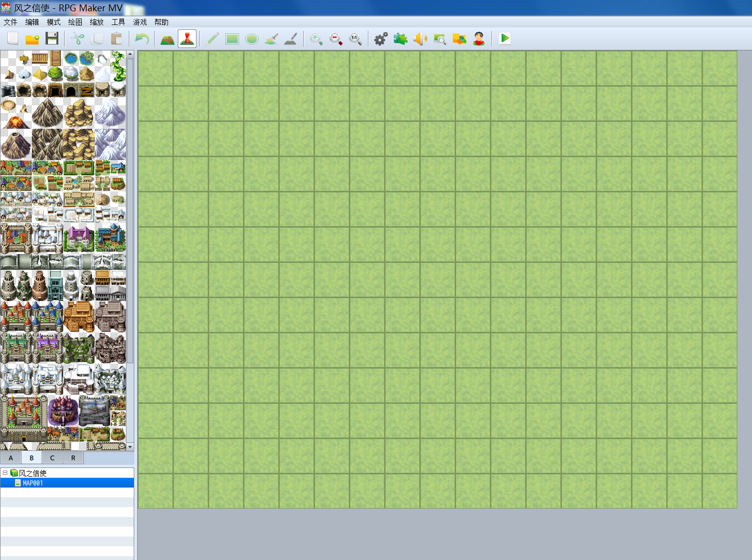
Task: Zoom out of the map
Action: 336,39
